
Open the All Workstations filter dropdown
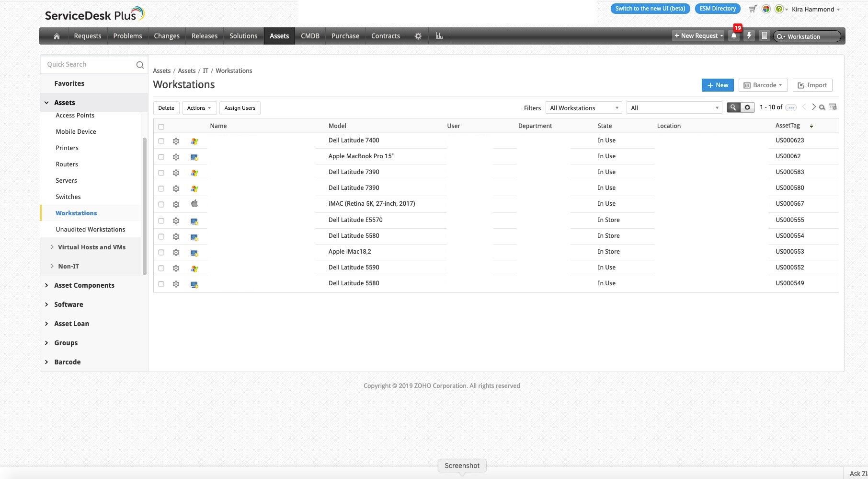583,108
